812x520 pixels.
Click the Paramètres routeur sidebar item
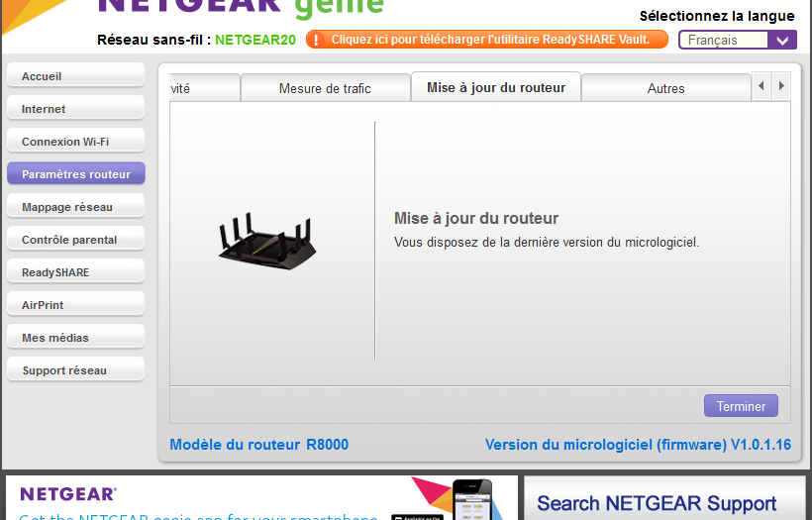[x=75, y=174]
